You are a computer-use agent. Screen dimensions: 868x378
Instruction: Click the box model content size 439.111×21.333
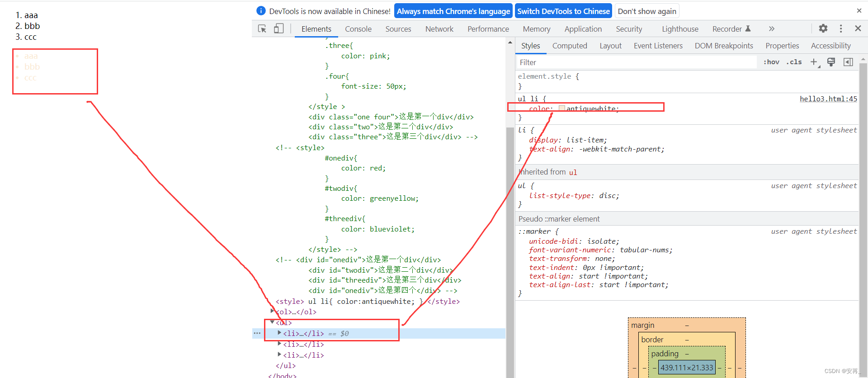pyautogui.click(x=687, y=368)
